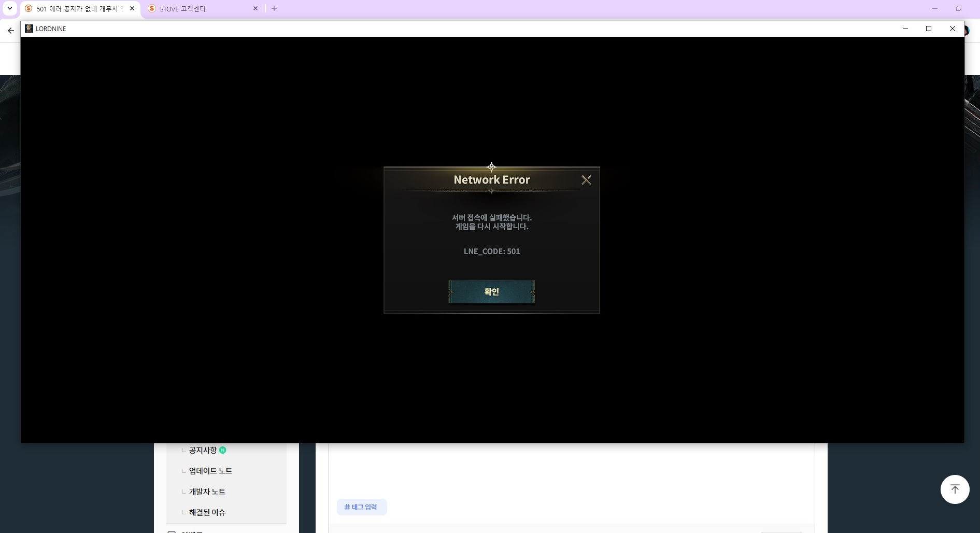Close the STOVE 고객센터 tab

255,8
